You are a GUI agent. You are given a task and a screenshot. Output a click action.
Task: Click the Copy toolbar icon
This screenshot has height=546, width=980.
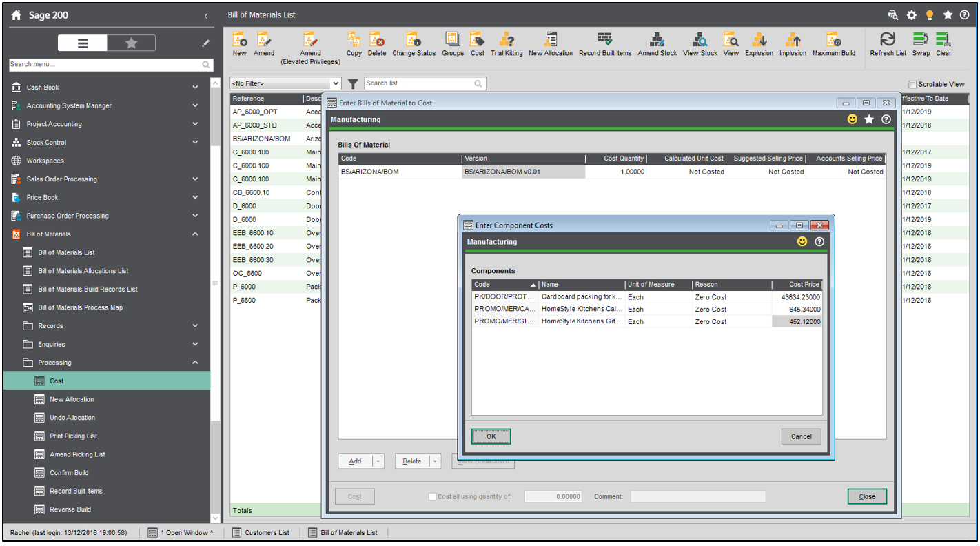(354, 44)
